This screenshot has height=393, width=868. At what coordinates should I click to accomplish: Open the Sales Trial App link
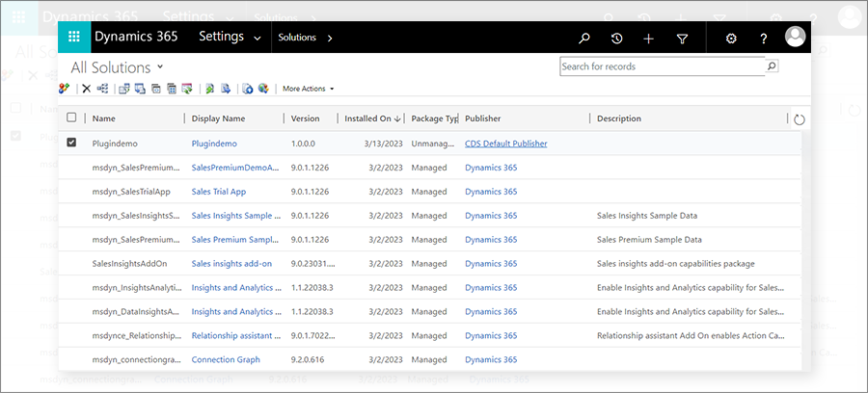point(219,192)
